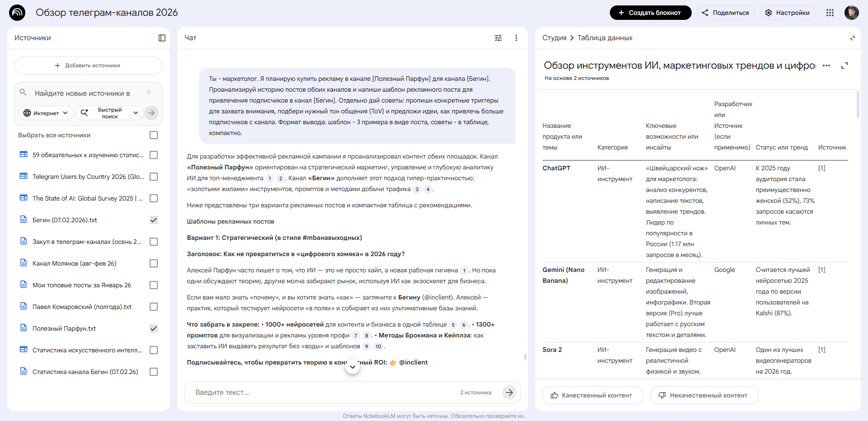Uncheck the Бегин (07.02.2026).txt source
The height and width of the screenshot is (421, 868).
point(154,220)
